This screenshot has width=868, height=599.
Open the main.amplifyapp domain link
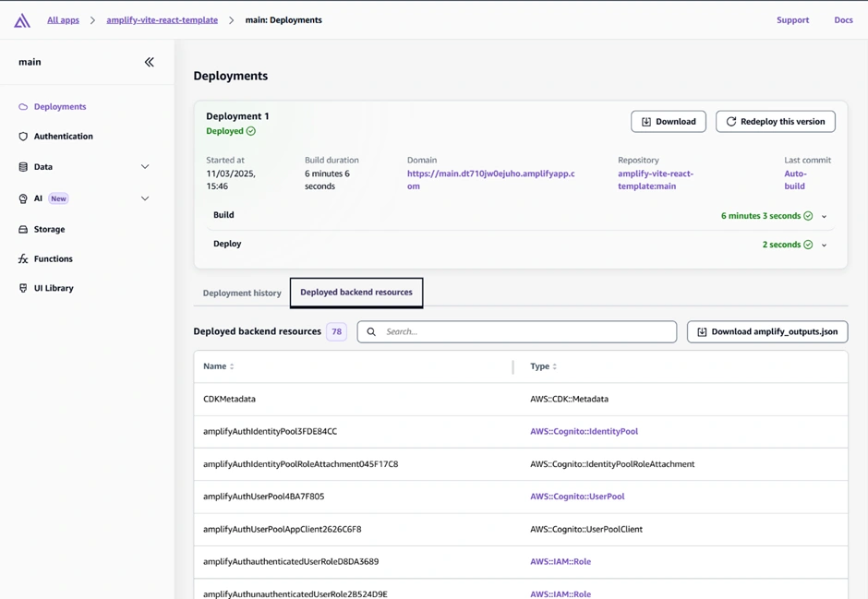pyautogui.click(x=490, y=174)
